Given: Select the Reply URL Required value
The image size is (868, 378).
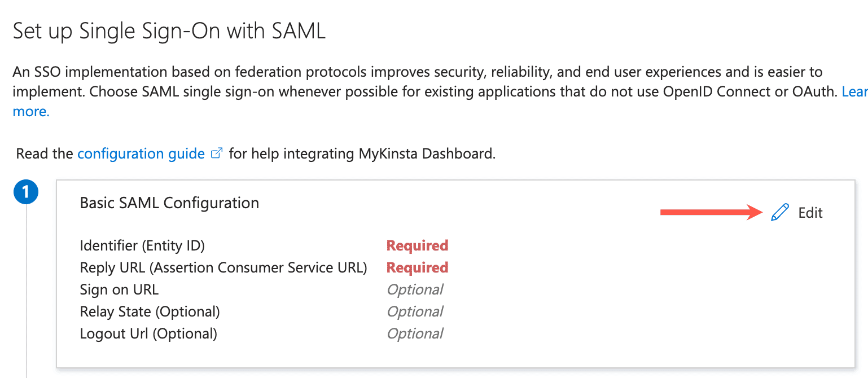Looking at the screenshot, I should coord(417,267).
